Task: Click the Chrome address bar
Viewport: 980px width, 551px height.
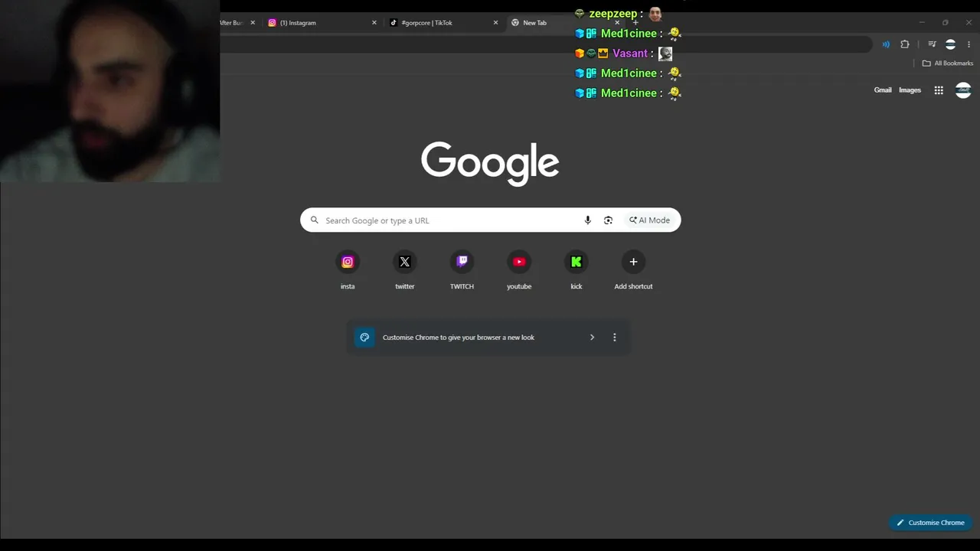Action: click(x=546, y=44)
